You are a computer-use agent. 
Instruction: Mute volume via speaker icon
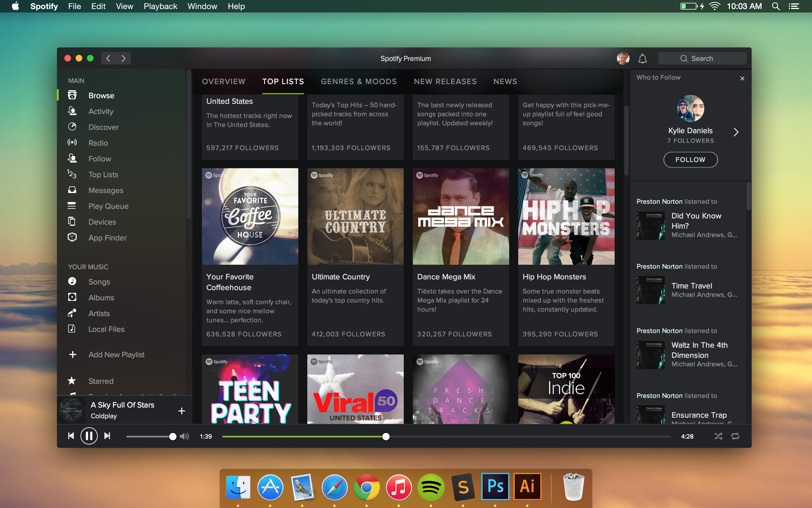[x=184, y=436]
